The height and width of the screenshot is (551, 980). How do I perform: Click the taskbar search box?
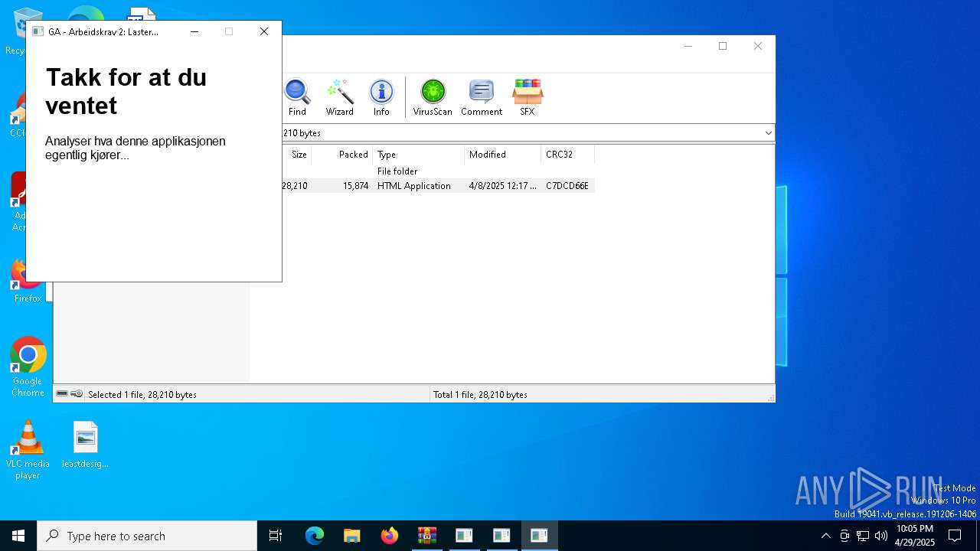[x=147, y=536]
